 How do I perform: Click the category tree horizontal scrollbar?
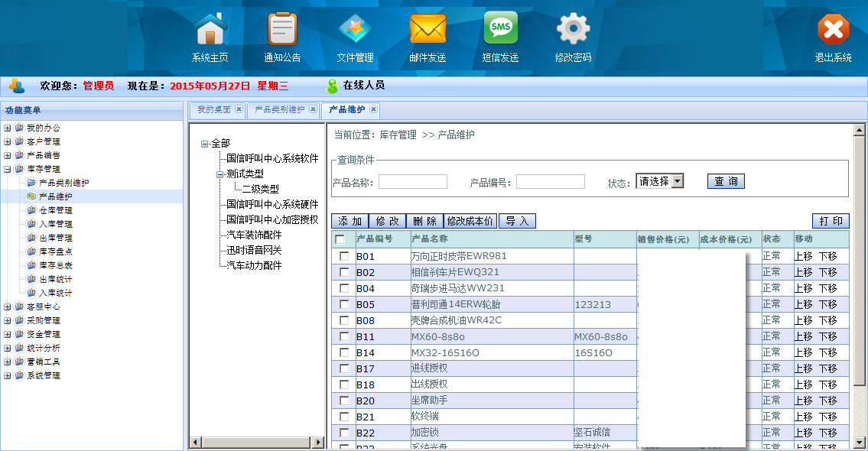click(257, 442)
